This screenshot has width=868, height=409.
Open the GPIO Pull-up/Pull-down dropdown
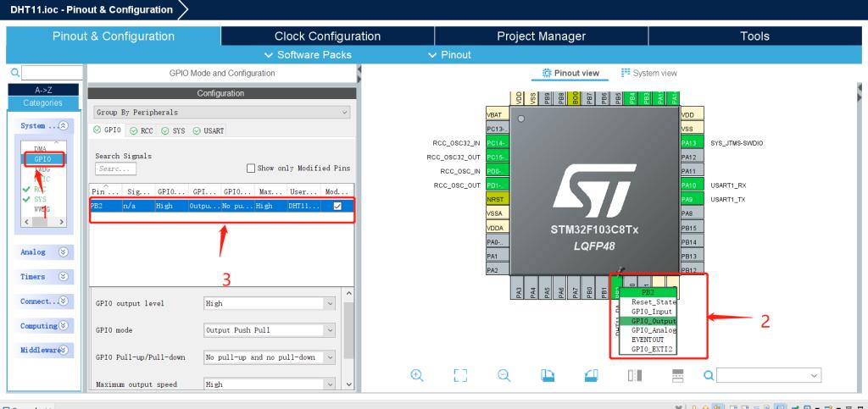click(x=270, y=357)
